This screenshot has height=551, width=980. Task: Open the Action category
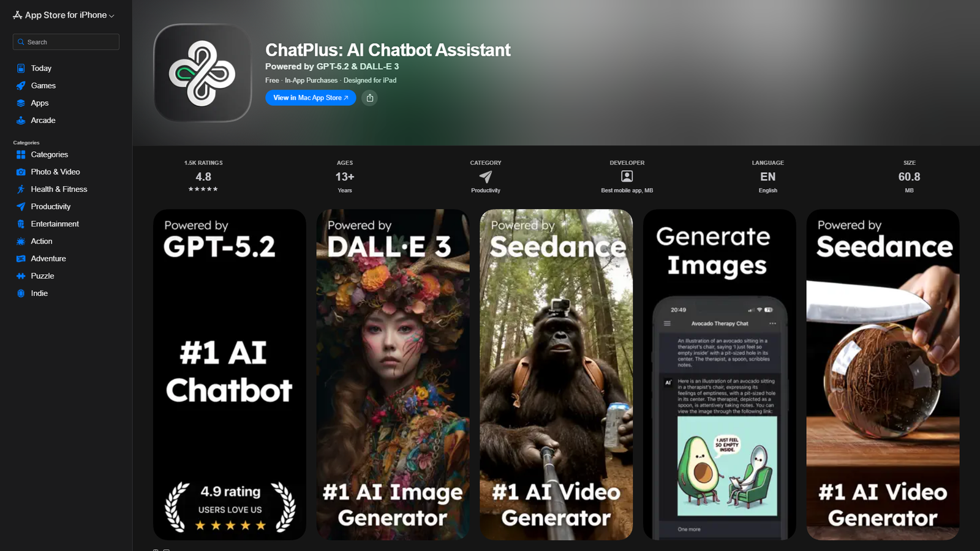click(x=42, y=241)
